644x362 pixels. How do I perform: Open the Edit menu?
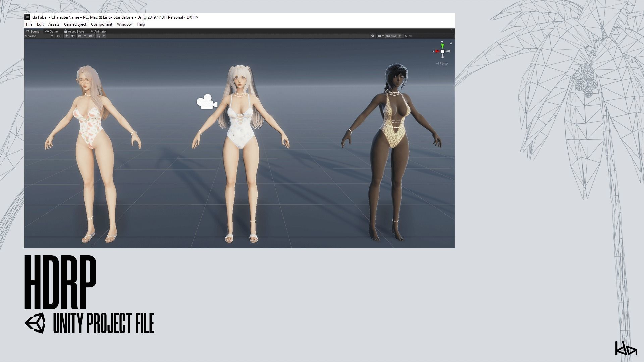coord(40,24)
